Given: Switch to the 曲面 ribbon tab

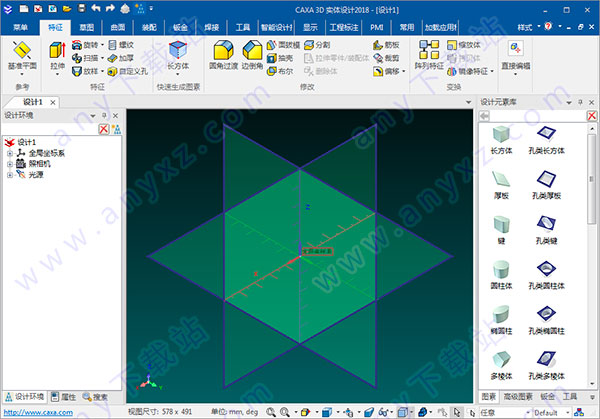Looking at the screenshot, I should pos(118,27).
